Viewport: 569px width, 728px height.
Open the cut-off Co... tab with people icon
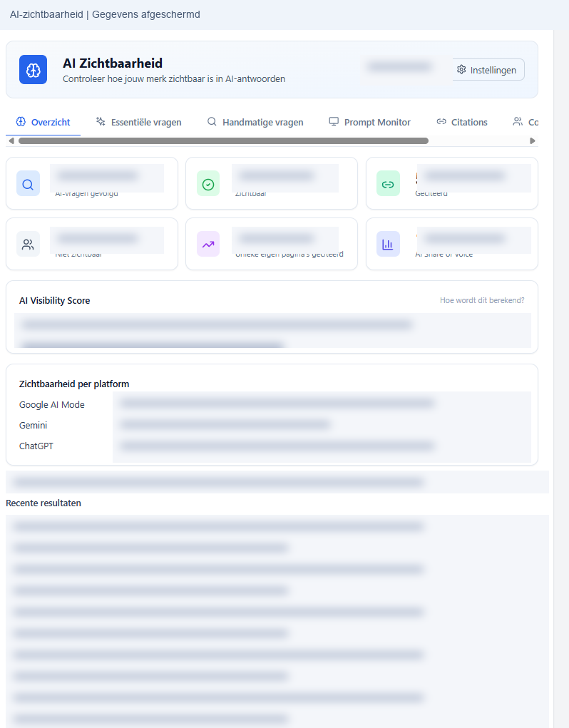(x=526, y=122)
